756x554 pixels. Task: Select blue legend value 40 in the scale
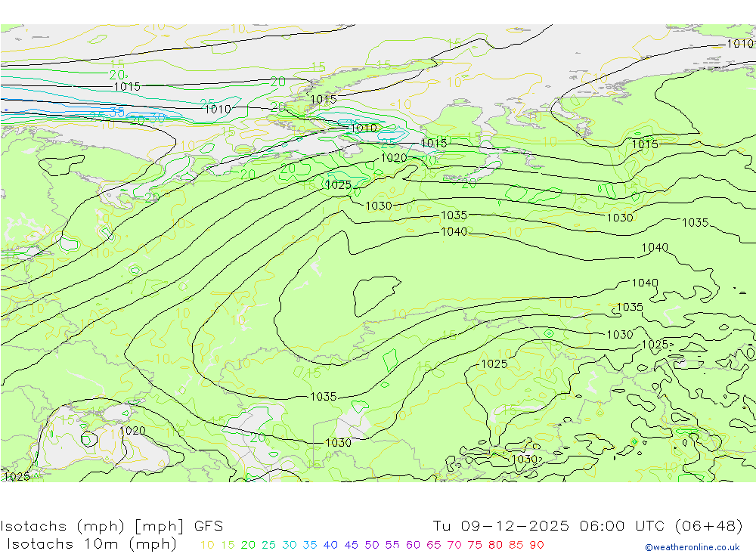tap(331, 545)
